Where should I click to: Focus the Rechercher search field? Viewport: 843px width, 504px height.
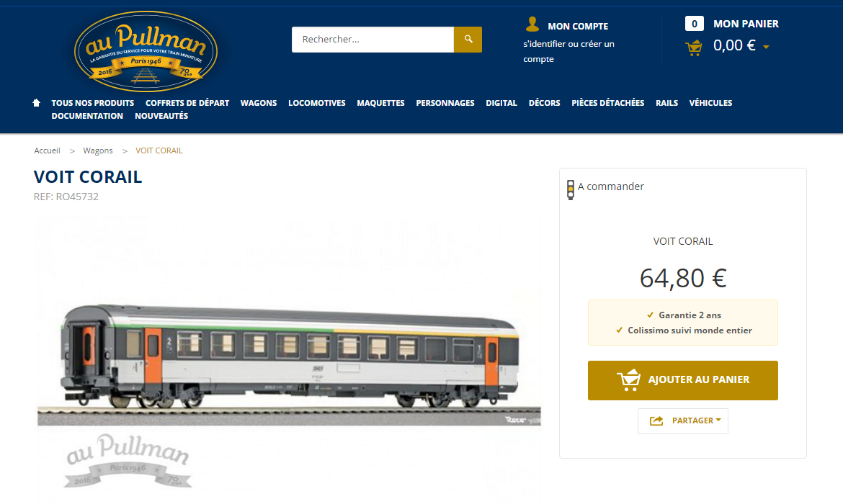tap(373, 39)
